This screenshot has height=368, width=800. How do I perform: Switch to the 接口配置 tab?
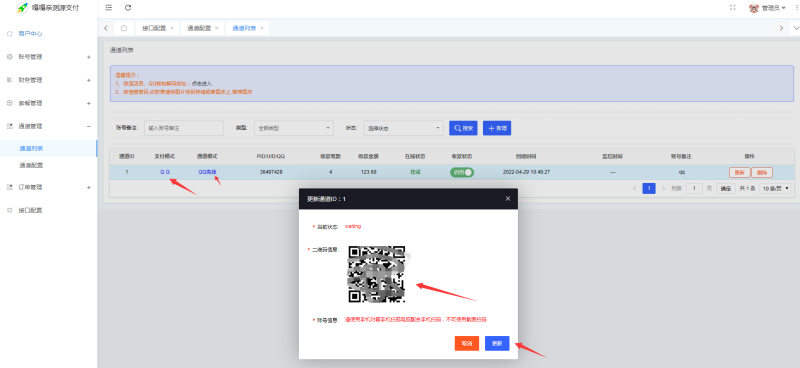click(154, 28)
